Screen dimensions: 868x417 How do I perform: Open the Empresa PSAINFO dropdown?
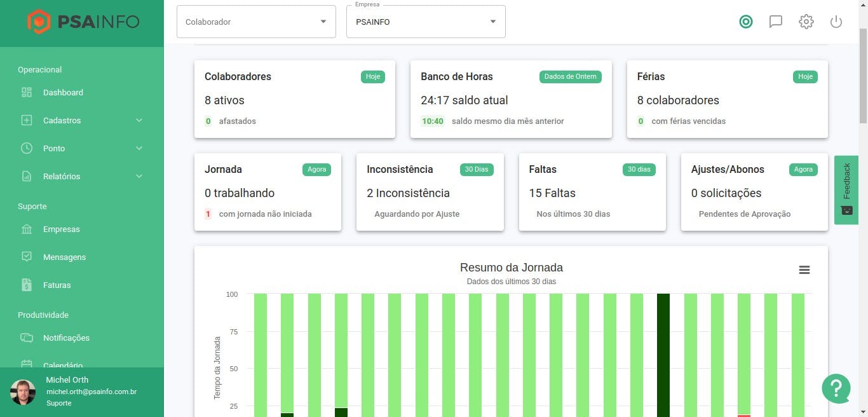click(426, 22)
